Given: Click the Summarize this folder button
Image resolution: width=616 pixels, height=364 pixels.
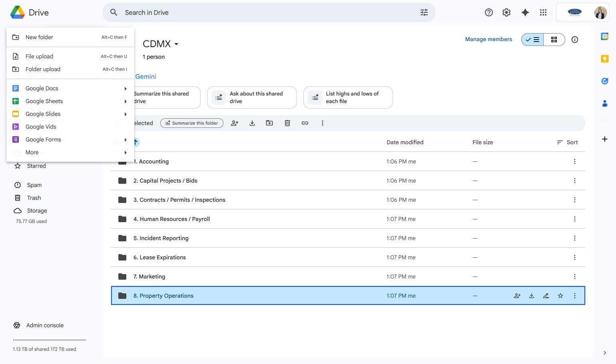Looking at the screenshot, I should click(192, 123).
